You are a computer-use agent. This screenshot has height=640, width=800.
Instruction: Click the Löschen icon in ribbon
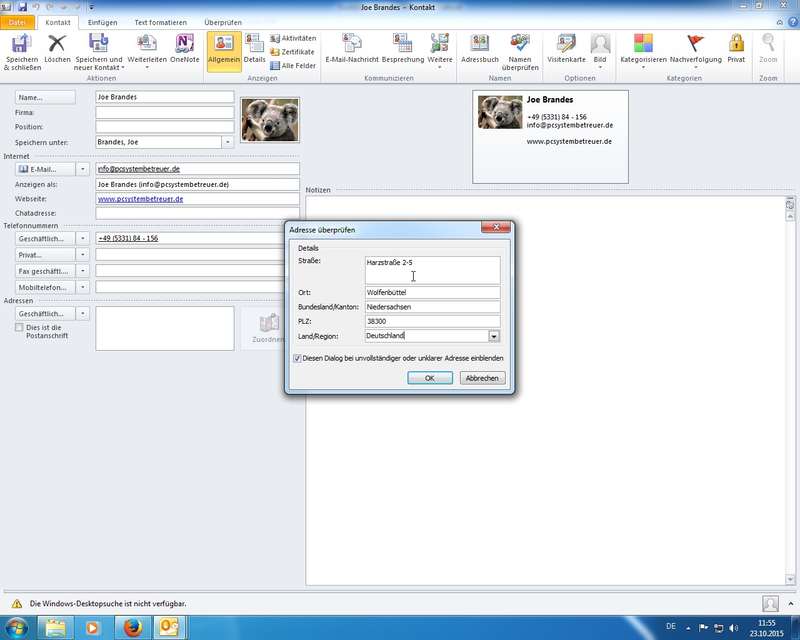click(x=57, y=44)
